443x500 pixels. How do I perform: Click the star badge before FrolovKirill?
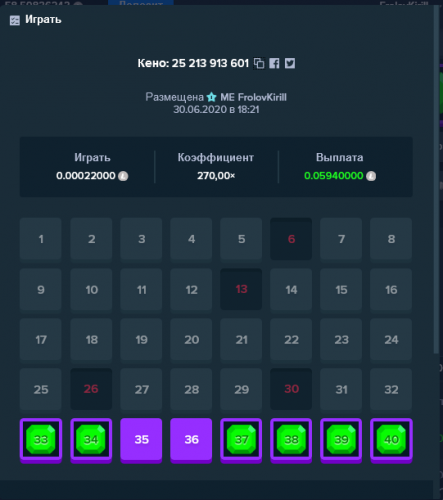212,97
